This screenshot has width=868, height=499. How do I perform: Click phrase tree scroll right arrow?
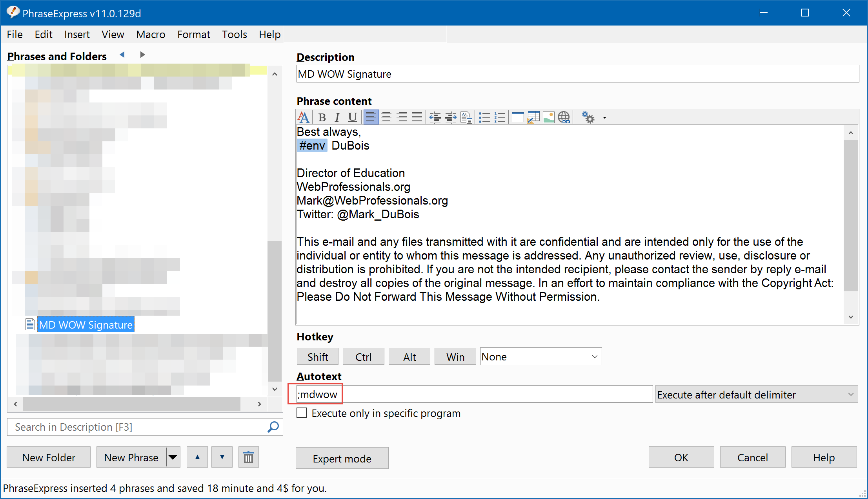259,404
